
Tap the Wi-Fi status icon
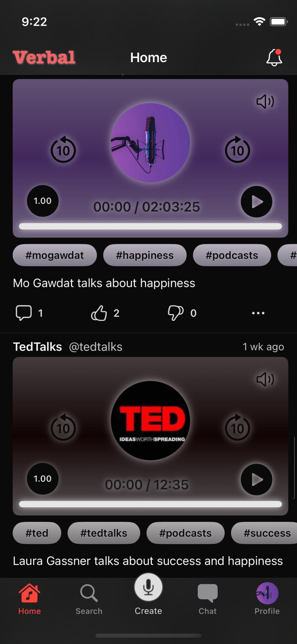(x=259, y=21)
